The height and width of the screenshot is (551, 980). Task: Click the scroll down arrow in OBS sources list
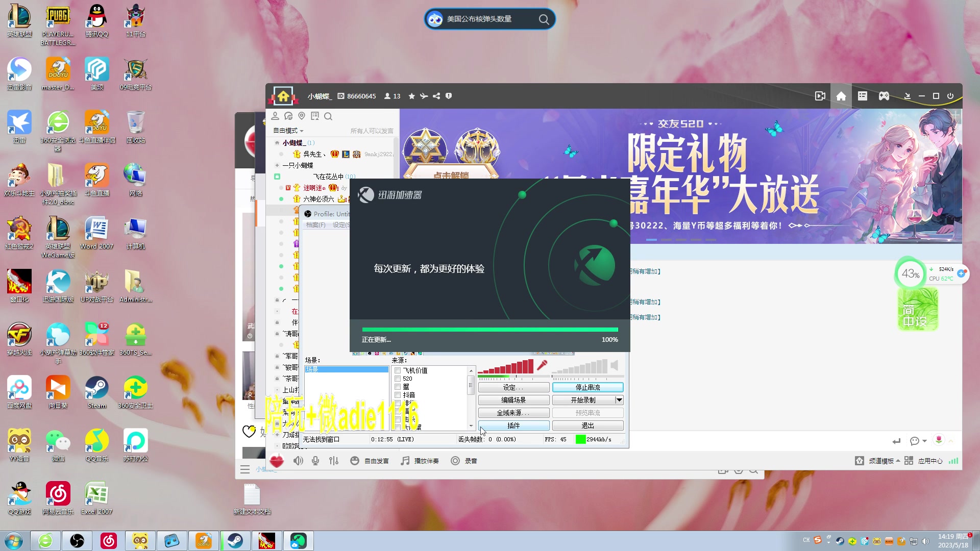coord(471,425)
